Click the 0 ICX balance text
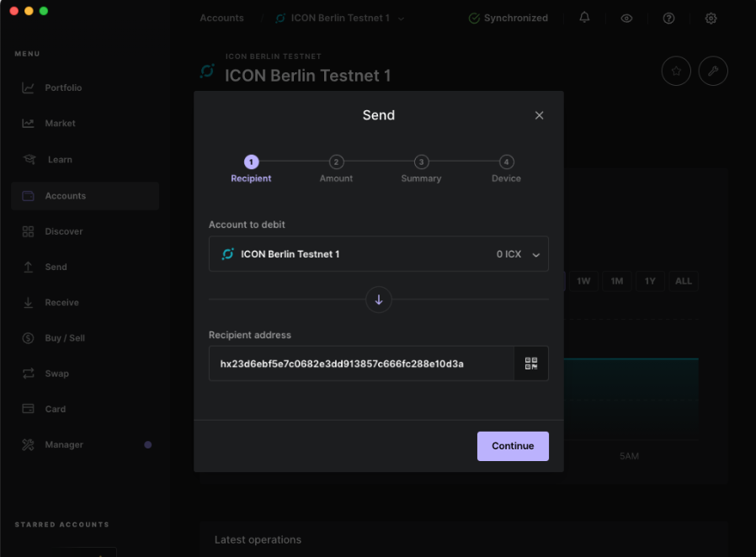Viewport: 756px width, 557px height. (x=508, y=254)
